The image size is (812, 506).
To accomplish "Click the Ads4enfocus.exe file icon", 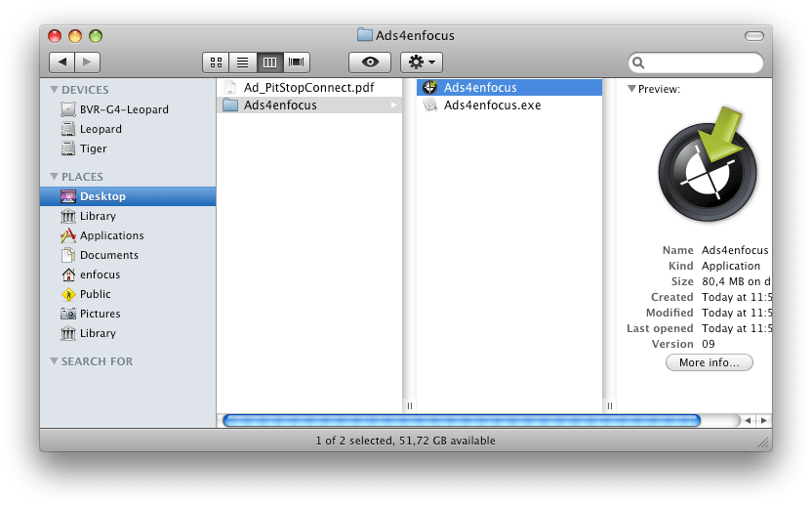I will (429, 105).
